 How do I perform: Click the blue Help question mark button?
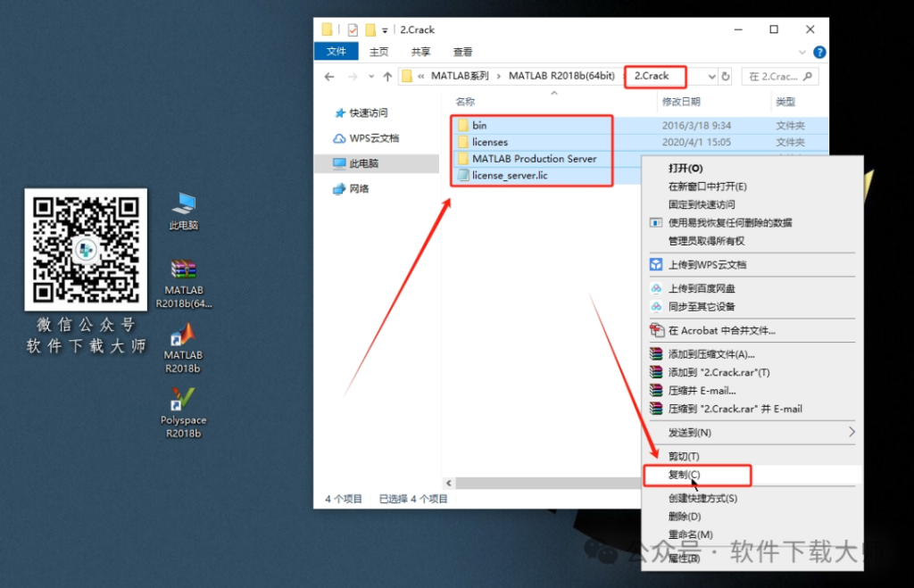[x=819, y=51]
